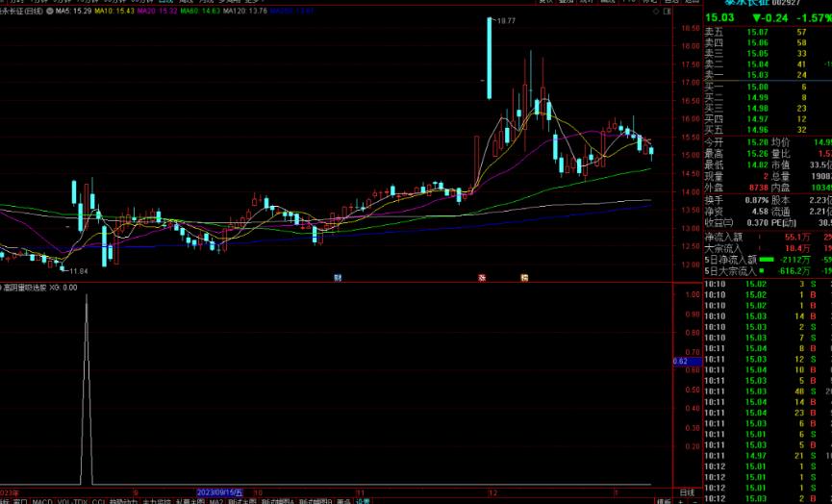Click the MA20 moving average label
Image resolution: width=832 pixels, height=504 pixels.
click(x=157, y=11)
